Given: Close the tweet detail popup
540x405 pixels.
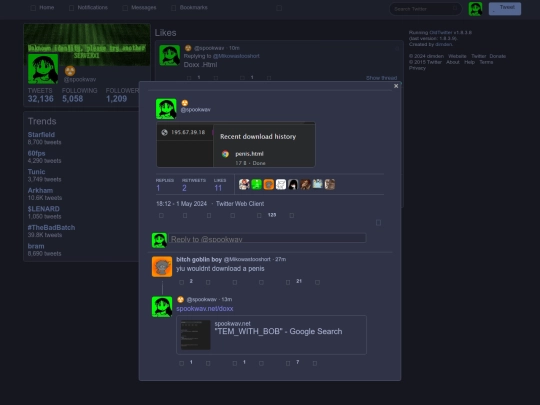Looking at the screenshot, I should pos(396,86).
